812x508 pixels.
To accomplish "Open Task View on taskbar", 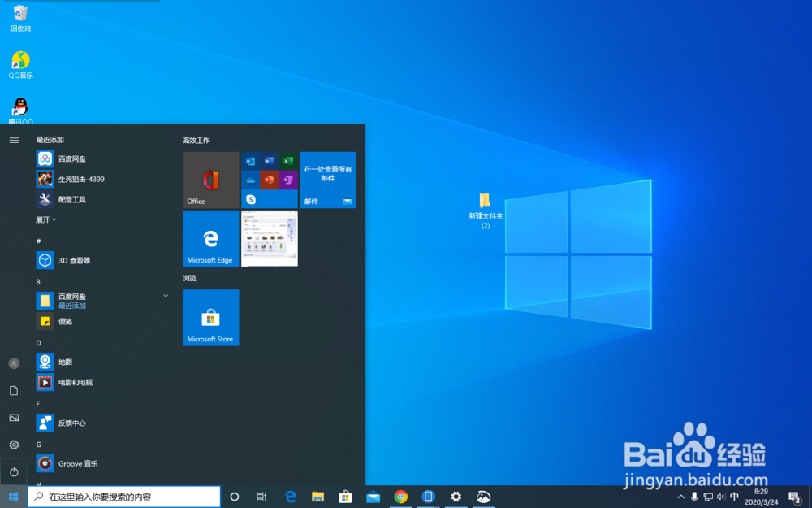I will [x=261, y=497].
